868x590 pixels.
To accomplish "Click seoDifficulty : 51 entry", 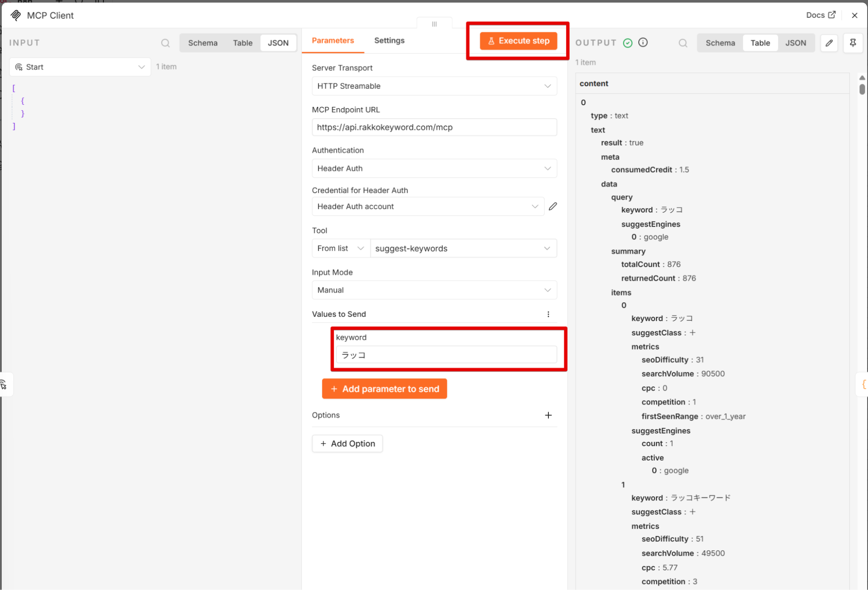I will click(x=673, y=539).
